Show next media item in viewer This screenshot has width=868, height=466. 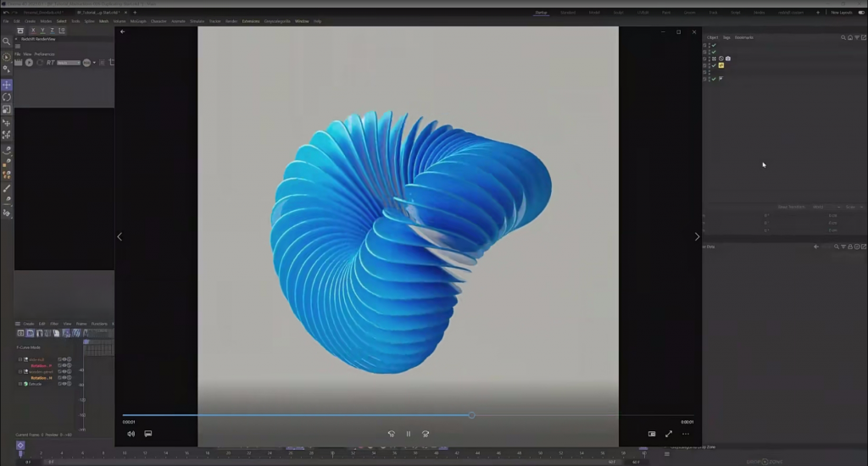pyautogui.click(x=697, y=237)
